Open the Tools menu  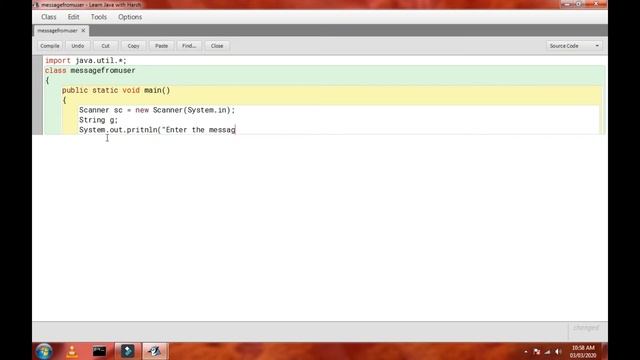click(x=99, y=17)
